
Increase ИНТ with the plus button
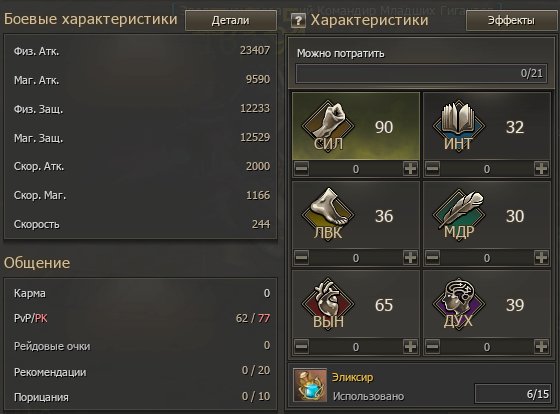point(541,169)
